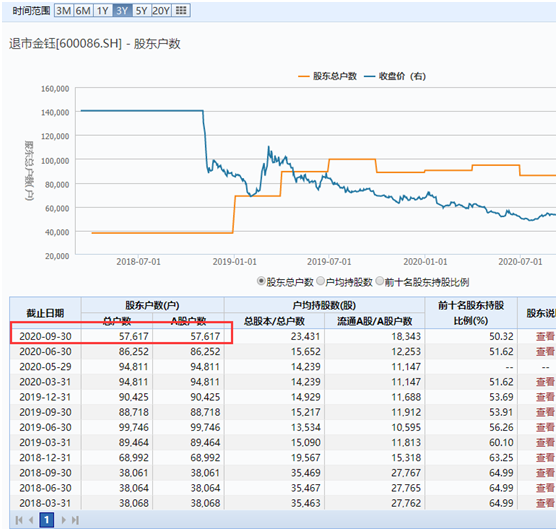This screenshot has width=558, height=531.
Task: Open 查看 link for 2020-09-30 row
Action: [x=545, y=336]
